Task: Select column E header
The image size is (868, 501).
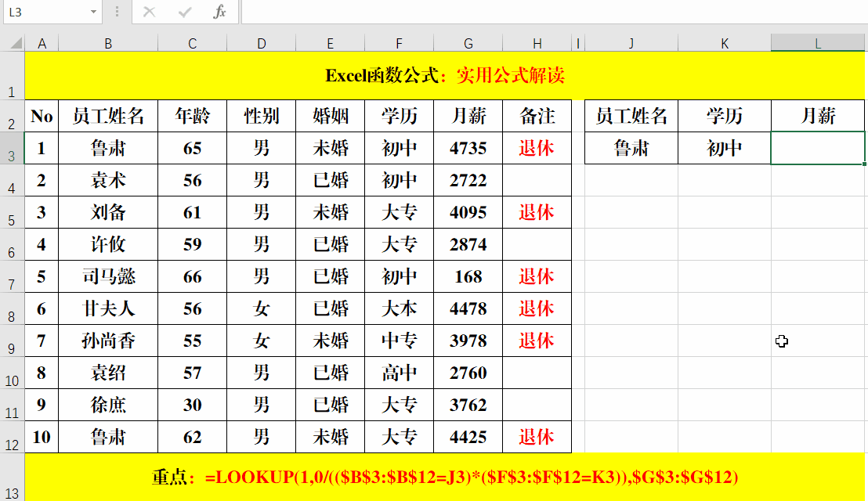Action: click(330, 44)
